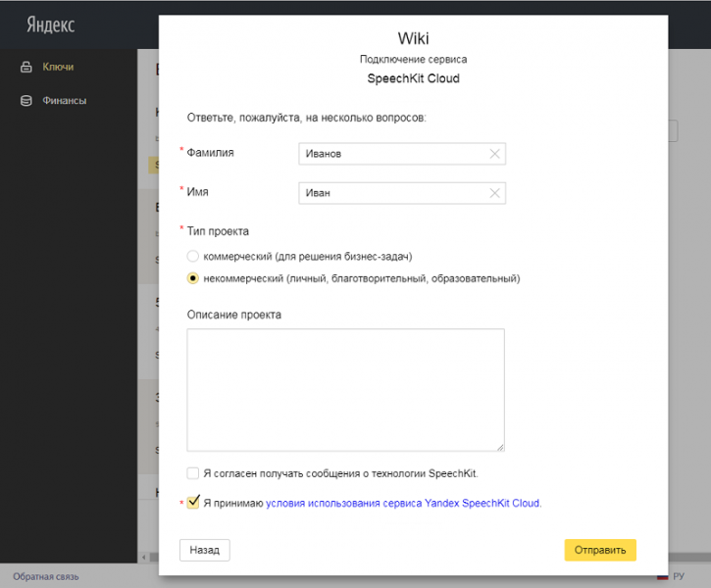Click the Фамилия input containing Иванов
Viewport: 711px width, 588px height.
402,154
